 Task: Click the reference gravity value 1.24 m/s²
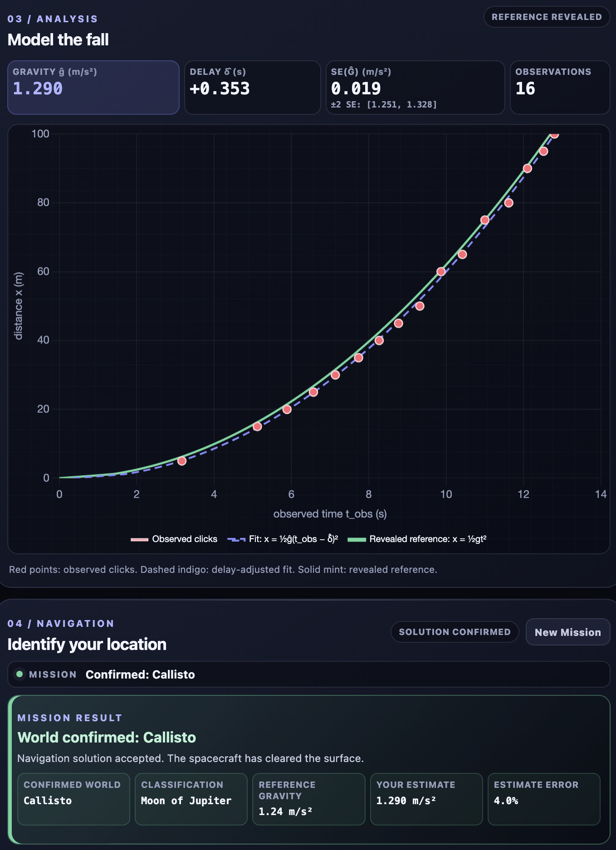285,812
